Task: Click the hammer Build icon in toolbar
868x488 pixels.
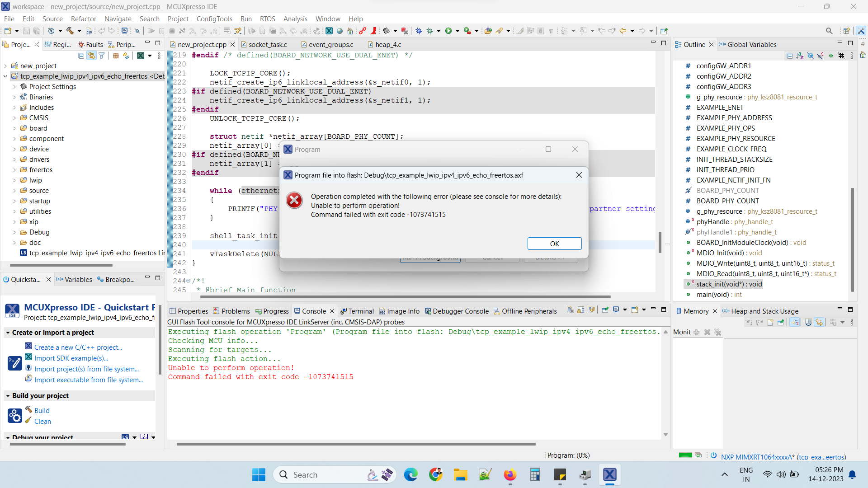Action: coord(70,31)
